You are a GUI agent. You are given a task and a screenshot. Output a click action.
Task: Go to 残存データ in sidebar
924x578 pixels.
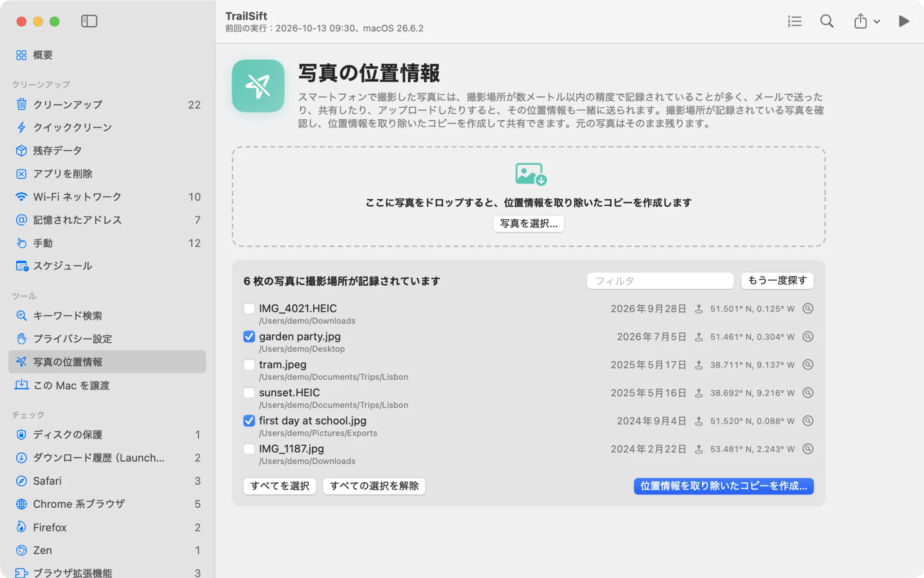click(x=107, y=151)
